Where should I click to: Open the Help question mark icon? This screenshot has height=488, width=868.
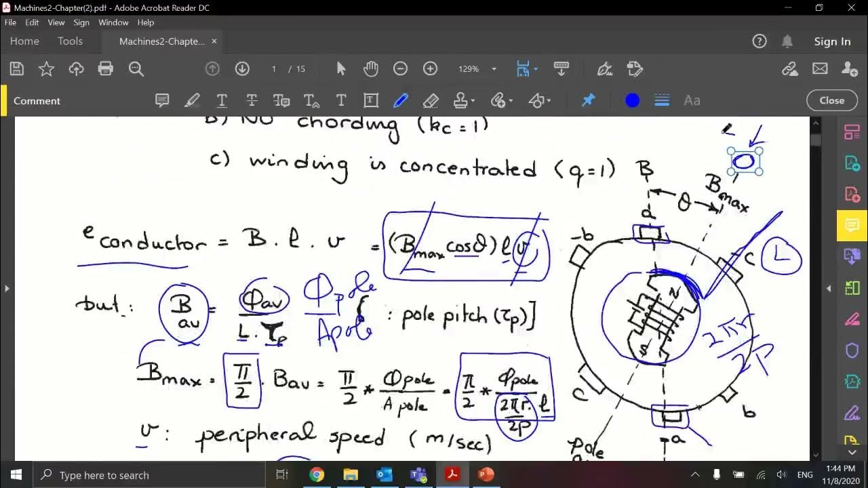click(x=759, y=41)
